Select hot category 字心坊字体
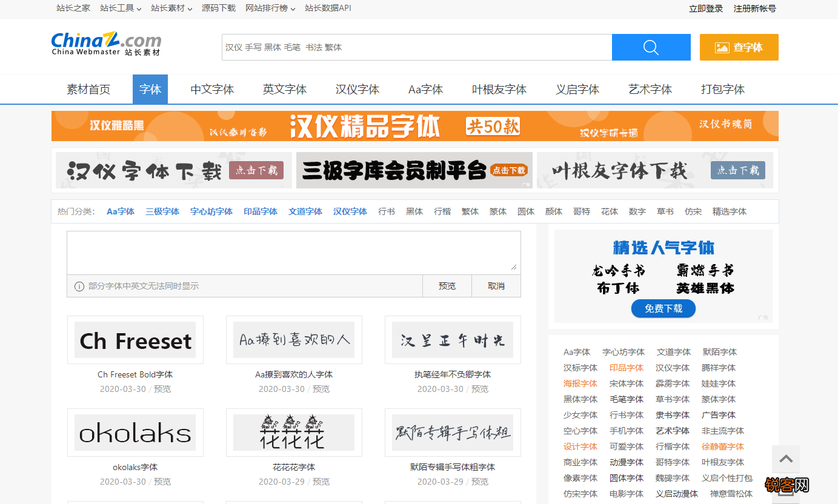This screenshot has height=504, width=838. 211,211
